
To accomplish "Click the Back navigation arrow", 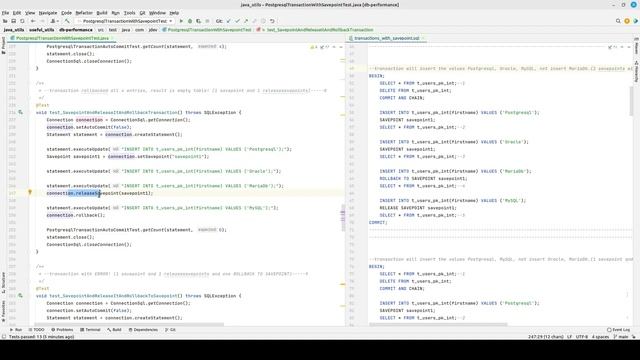I will 33,21.
